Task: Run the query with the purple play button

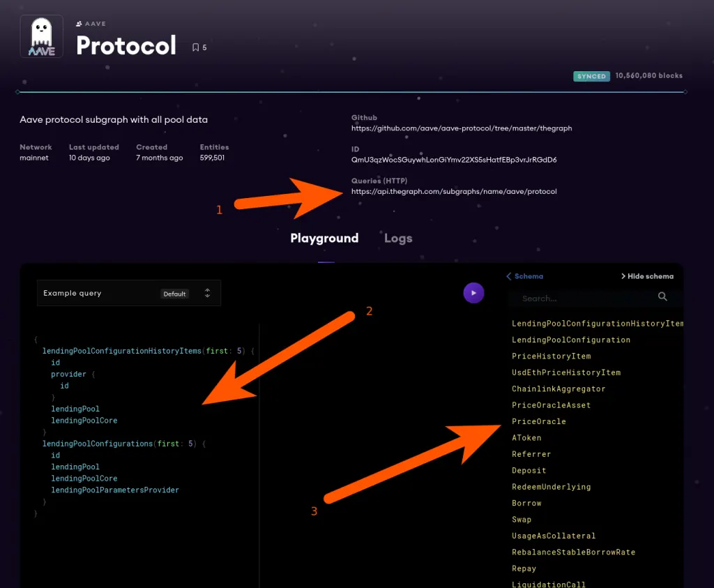Action: pyautogui.click(x=473, y=293)
